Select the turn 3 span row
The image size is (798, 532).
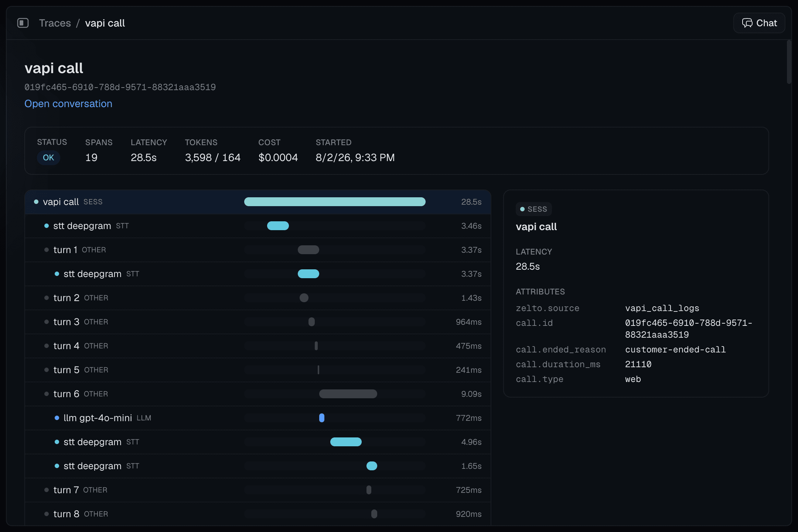[258, 322]
